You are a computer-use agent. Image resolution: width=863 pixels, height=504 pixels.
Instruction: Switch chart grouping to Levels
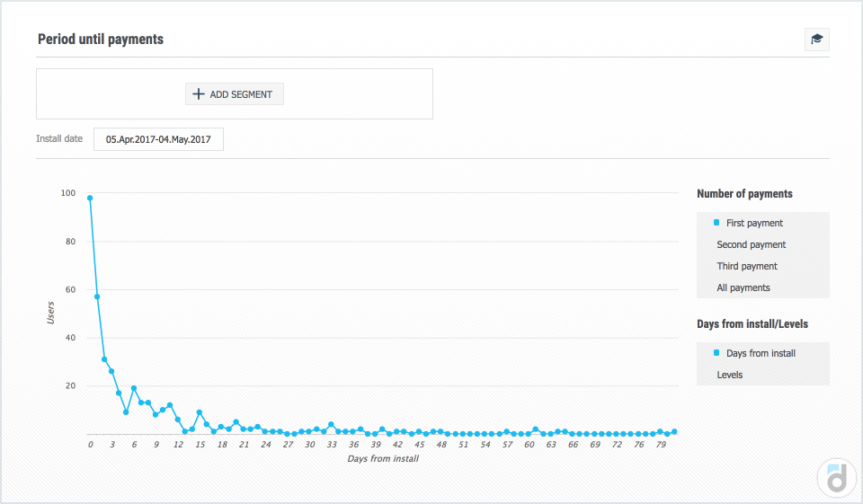click(730, 375)
